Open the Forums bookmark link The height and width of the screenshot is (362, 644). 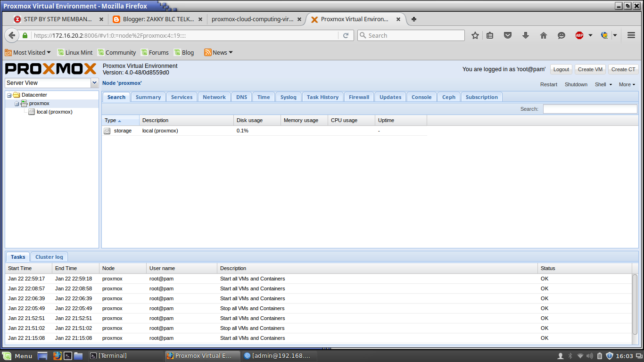tap(155, 52)
